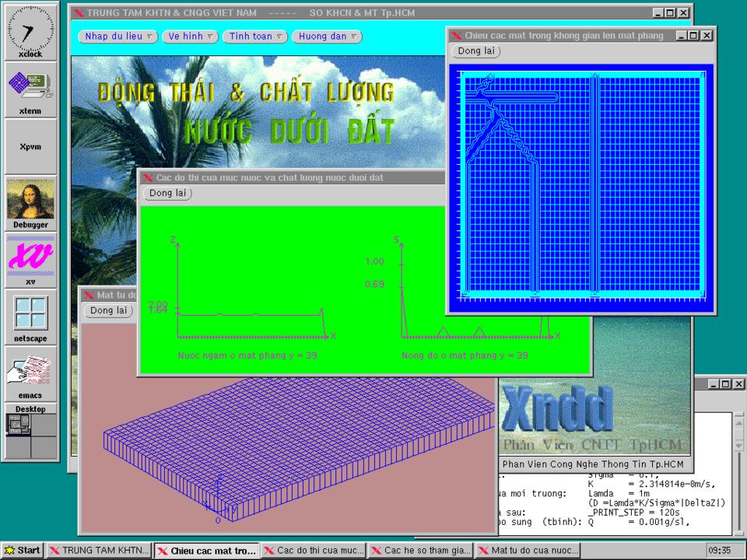Expand the Tinh toan dropdown menu
Viewport: 747px width, 560px height.
[255, 37]
